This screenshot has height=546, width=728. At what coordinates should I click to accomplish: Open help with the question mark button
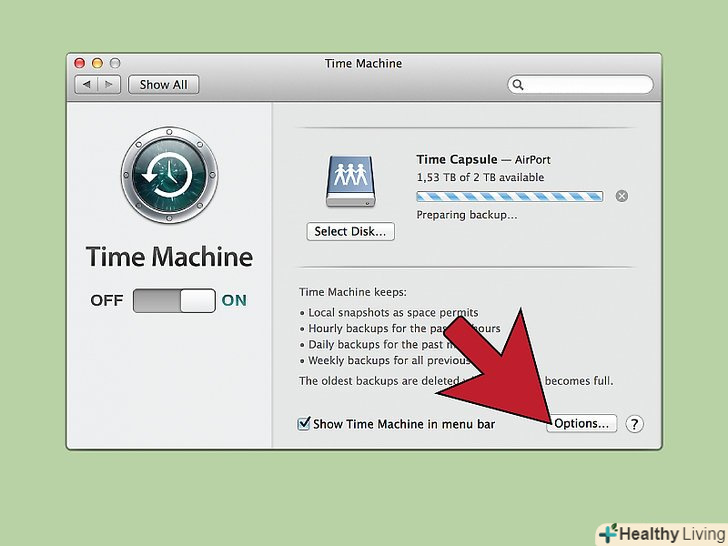point(634,424)
